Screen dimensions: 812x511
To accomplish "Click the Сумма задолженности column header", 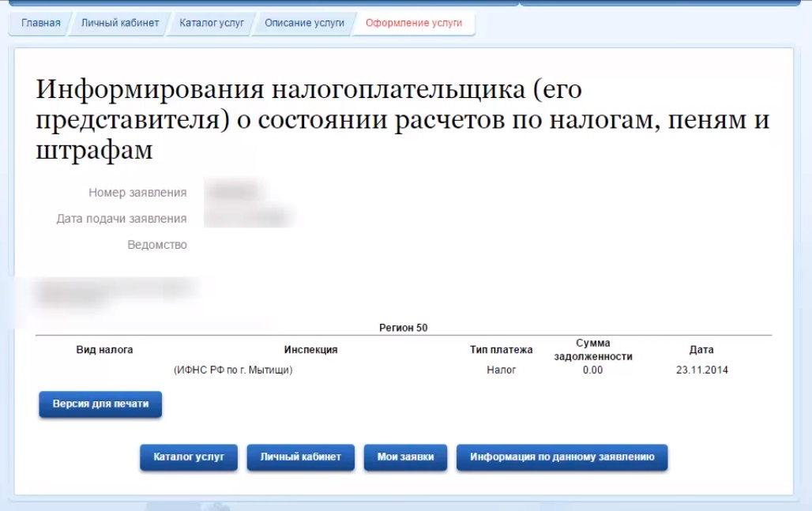I will pos(592,350).
